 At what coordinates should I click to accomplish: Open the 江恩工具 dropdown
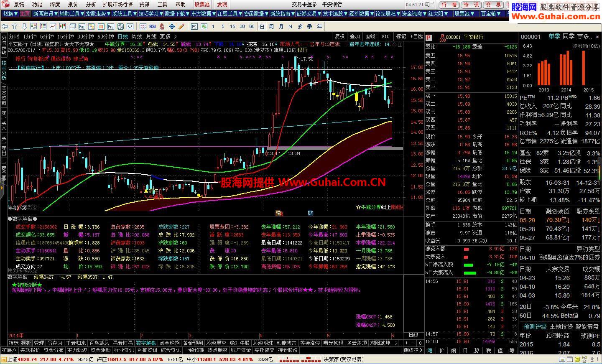230,14
